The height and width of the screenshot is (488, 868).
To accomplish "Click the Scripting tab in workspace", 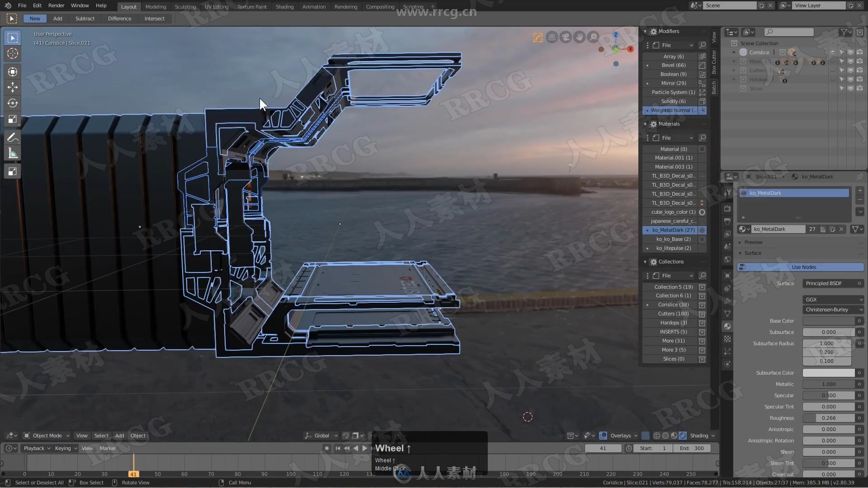I will [414, 7].
